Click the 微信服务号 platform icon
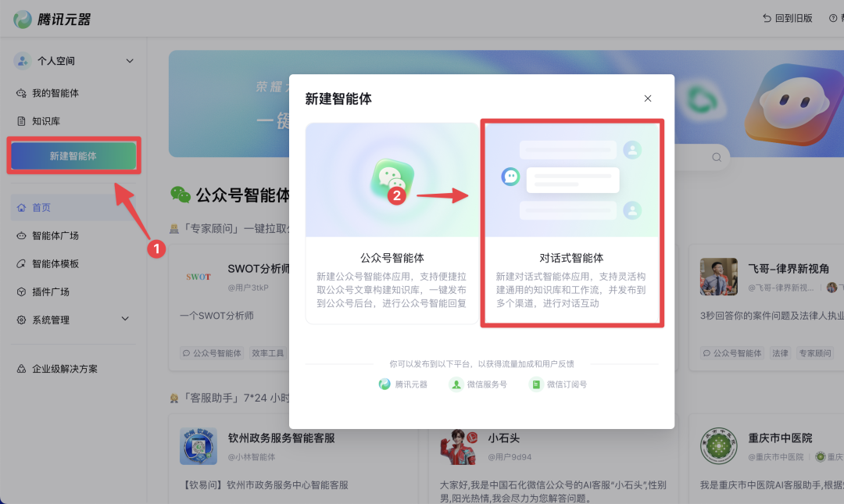 [x=456, y=384]
